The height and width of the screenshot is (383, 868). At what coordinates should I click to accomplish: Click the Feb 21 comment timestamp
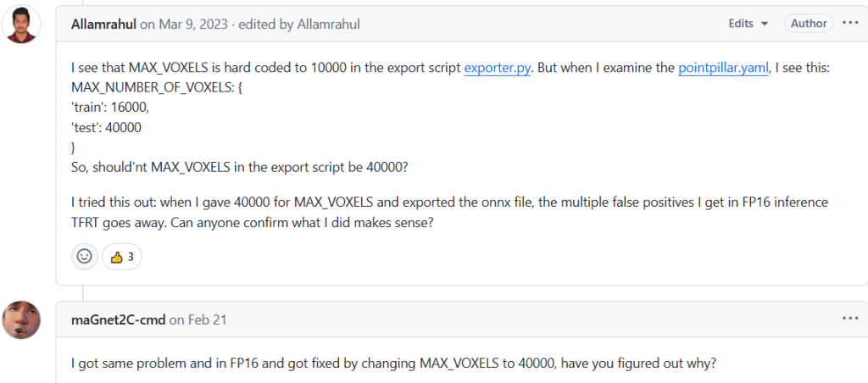pos(207,319)
